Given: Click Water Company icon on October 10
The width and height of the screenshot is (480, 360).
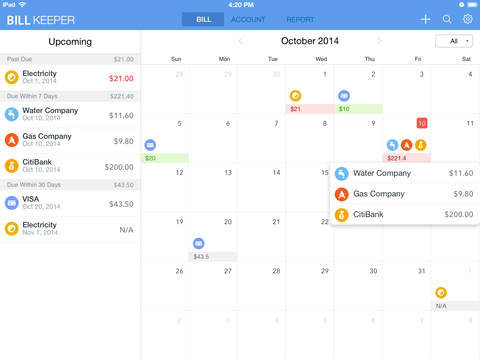Looking at the screenshot, I should [393, 145].
